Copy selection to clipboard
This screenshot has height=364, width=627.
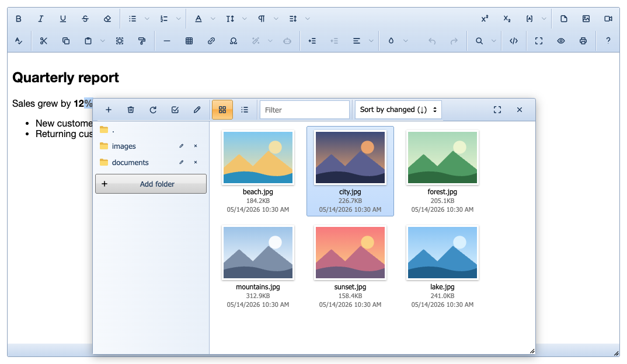click(66, 41)
